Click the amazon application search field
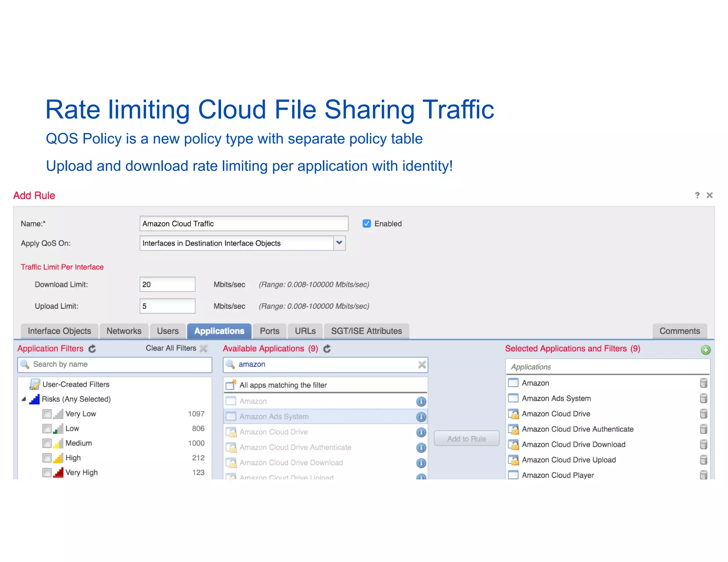 pos(325,364)
